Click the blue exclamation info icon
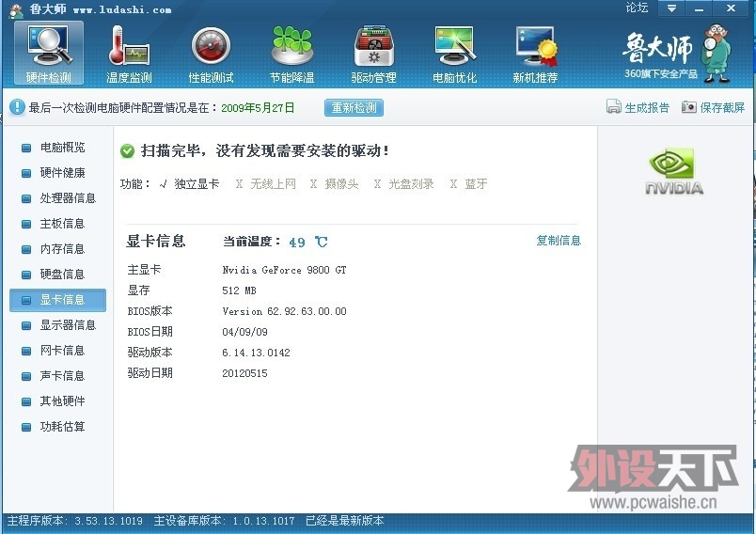Image resolution: width=756 pixels, height=534 pixels. (17, 107)
